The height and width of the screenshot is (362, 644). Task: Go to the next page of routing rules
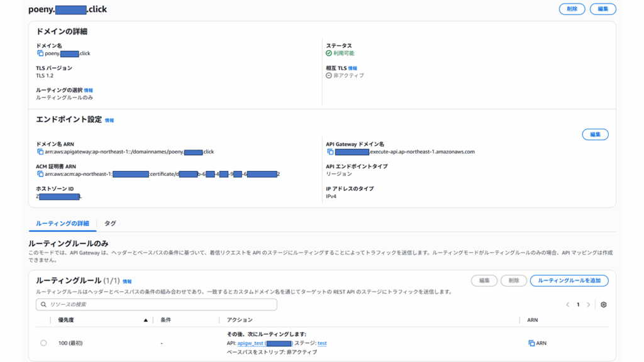(x=589, y=305)
